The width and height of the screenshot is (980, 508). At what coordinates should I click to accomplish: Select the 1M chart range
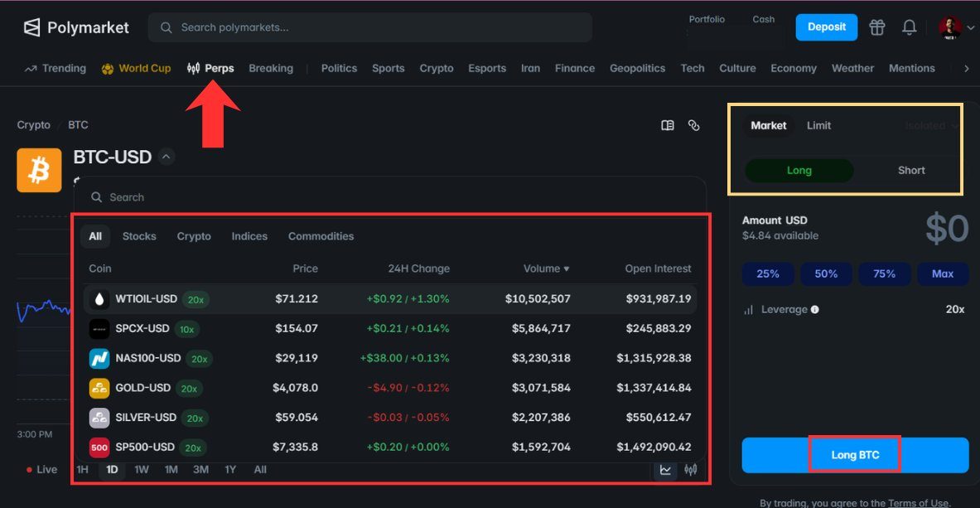(x=171, y=470)
